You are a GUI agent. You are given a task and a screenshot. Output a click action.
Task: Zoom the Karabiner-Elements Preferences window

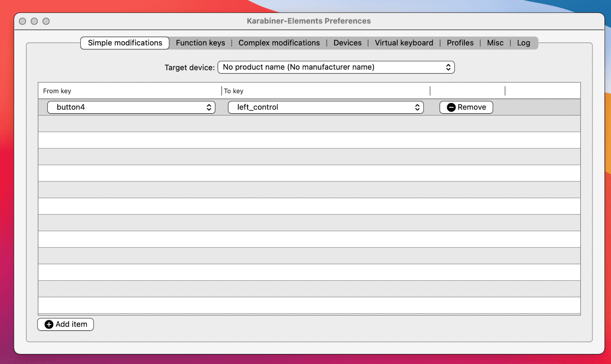pos(46,21)
